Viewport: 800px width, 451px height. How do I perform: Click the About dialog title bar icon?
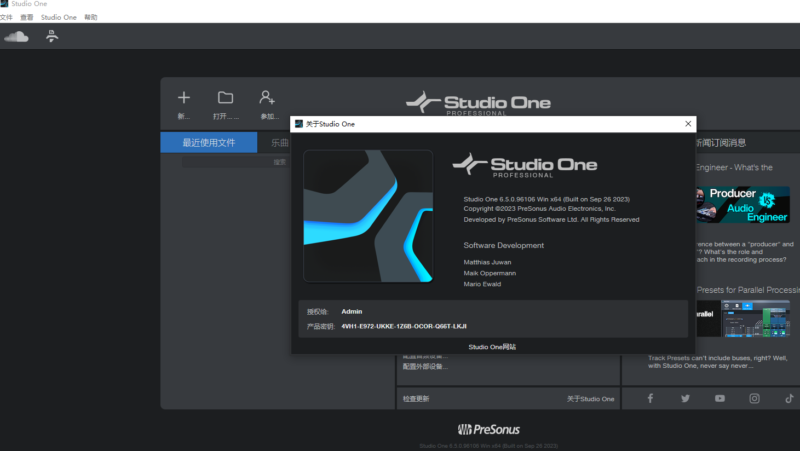(x=299, y=124)
